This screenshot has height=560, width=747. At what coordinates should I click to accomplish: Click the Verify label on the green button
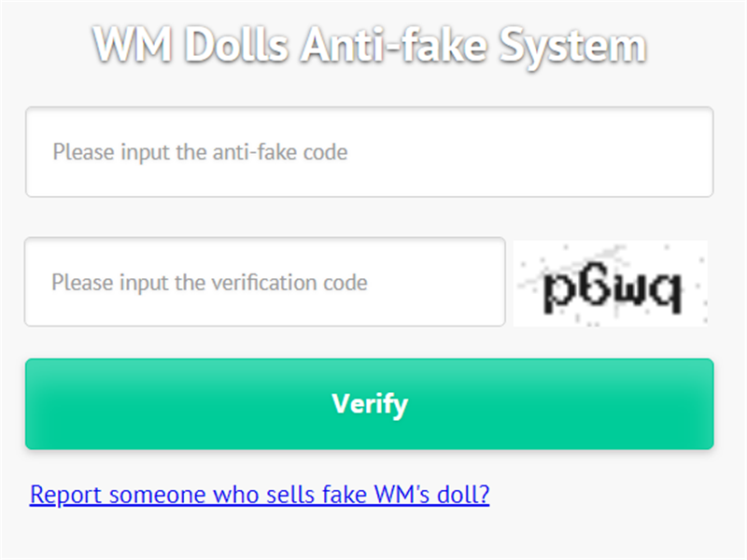tap(370, 404)
